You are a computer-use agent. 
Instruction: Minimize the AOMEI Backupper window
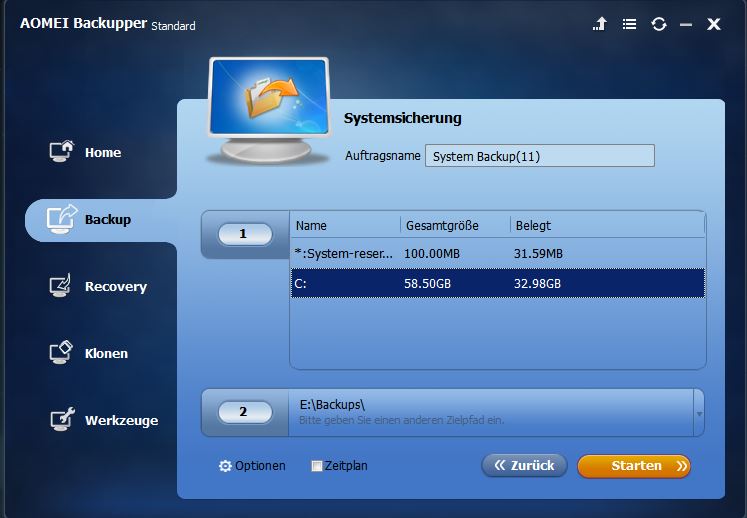[686, 24]
